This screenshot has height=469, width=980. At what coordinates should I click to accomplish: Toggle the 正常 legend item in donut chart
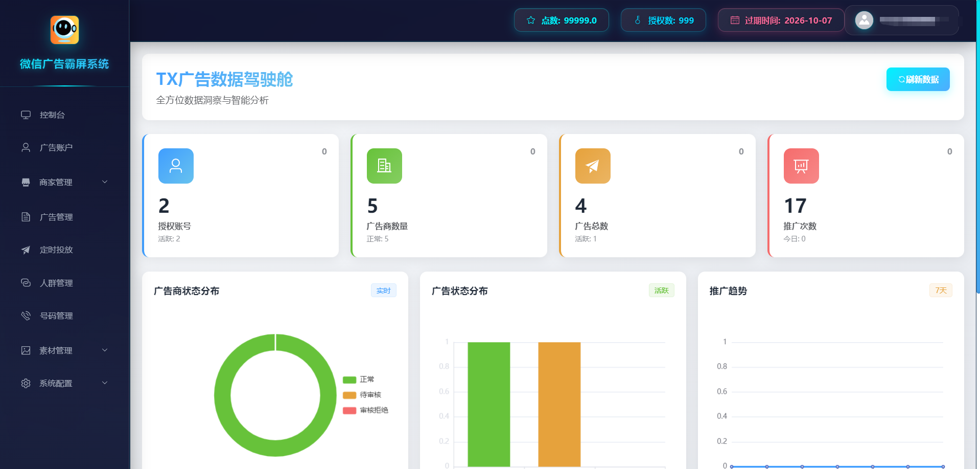click(359, 379)
